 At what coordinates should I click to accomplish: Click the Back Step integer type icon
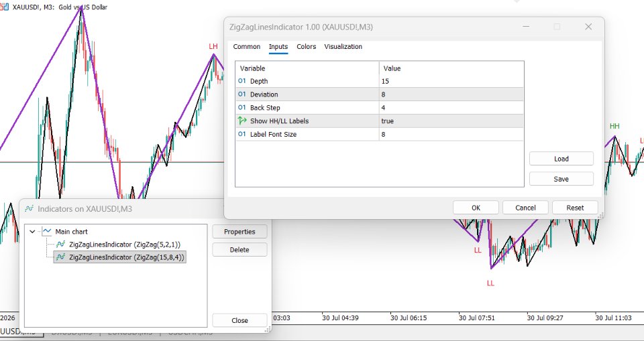pyautogui.click(x=242, y=107)
